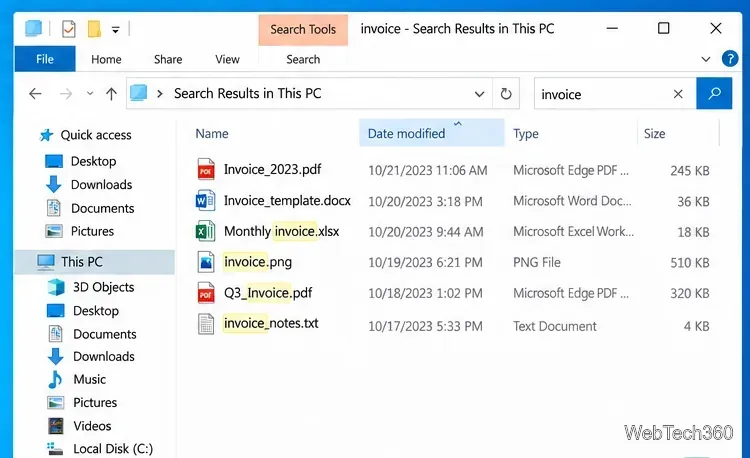Clear the search text with the X

(678, 94)
